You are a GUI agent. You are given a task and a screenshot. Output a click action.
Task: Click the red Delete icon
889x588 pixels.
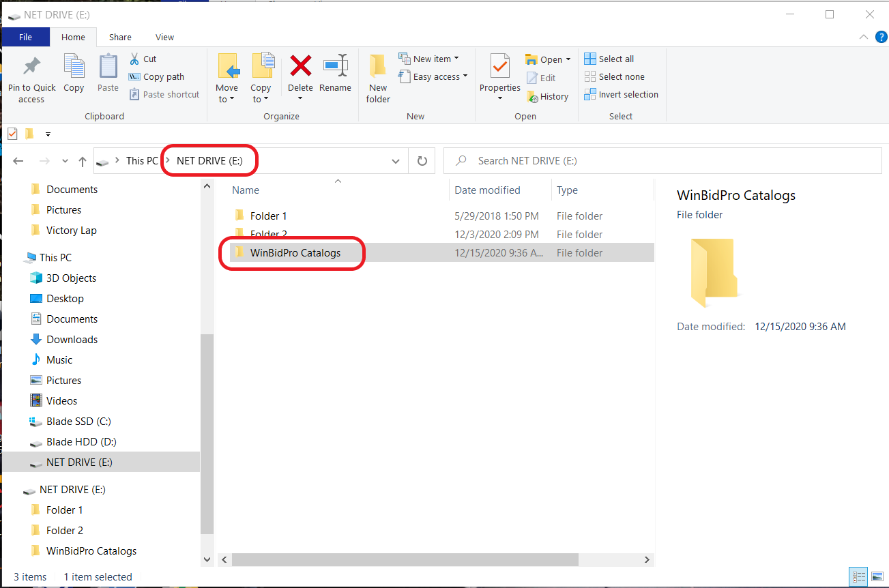(300, 65)
